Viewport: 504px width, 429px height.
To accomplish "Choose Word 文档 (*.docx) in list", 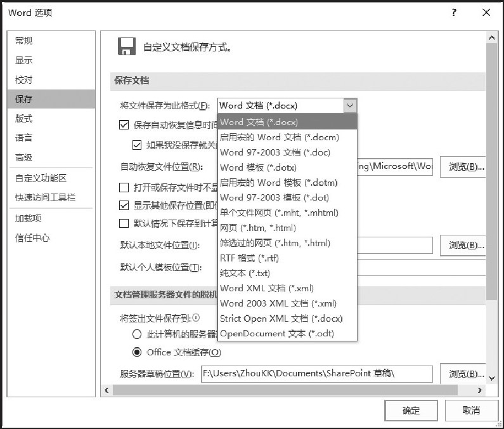I will (x=287, y=122).
